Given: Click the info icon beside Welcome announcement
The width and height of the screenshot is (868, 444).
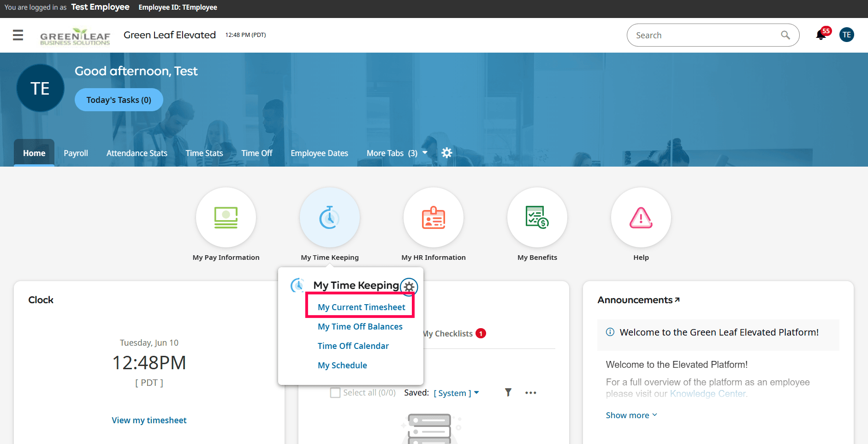Looking at the screenshot, I should pos(610,332).
